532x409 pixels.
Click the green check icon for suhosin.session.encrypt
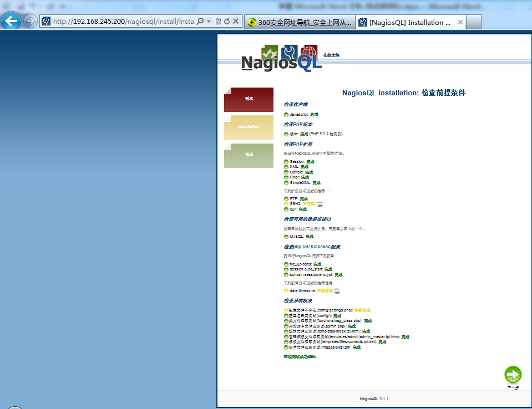point(286,275)
